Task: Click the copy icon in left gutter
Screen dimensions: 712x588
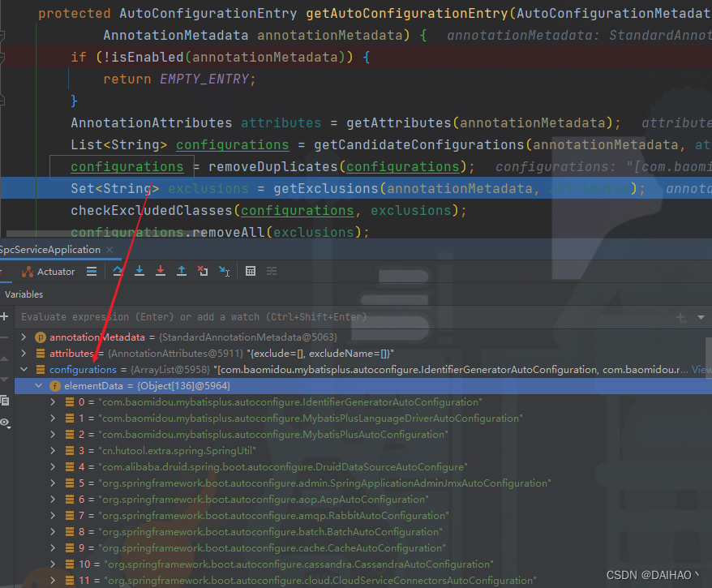Action: (5, 401)
